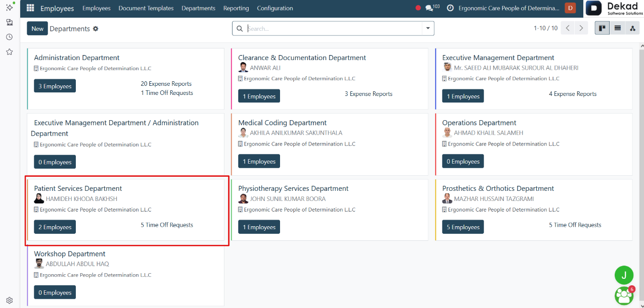Open the Reporting menu
This screenshot has height=308, width=644.
[x=236, y=8]
